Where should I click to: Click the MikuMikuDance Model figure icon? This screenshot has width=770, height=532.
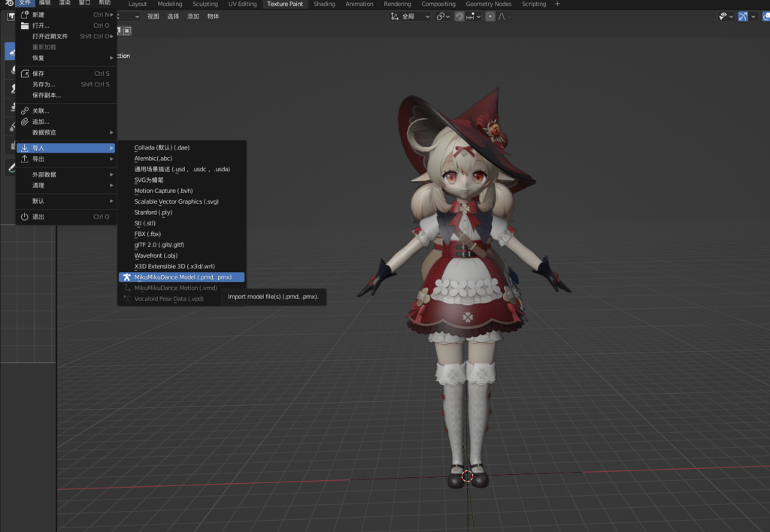[x=126, y=277]
